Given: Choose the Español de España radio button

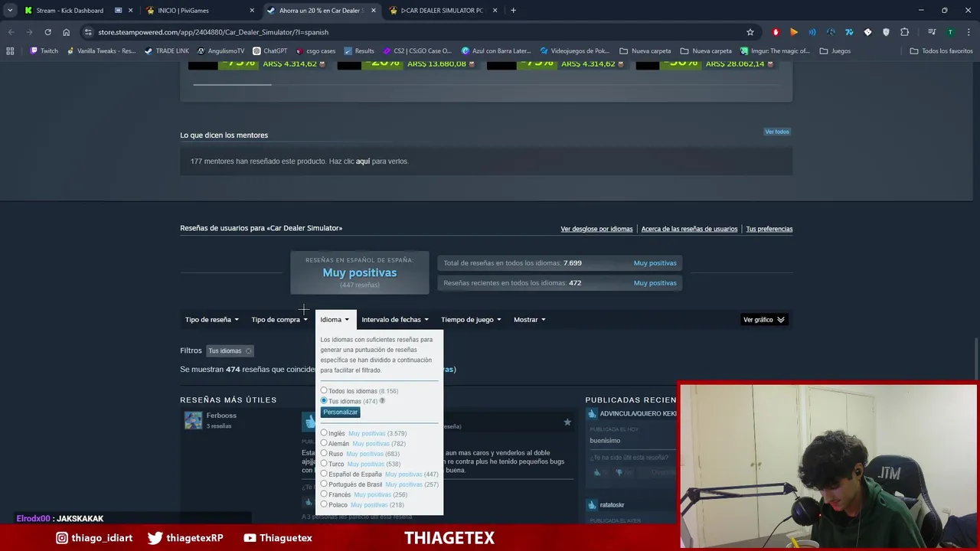Looking at the screenshot, I should pos(324,474).
